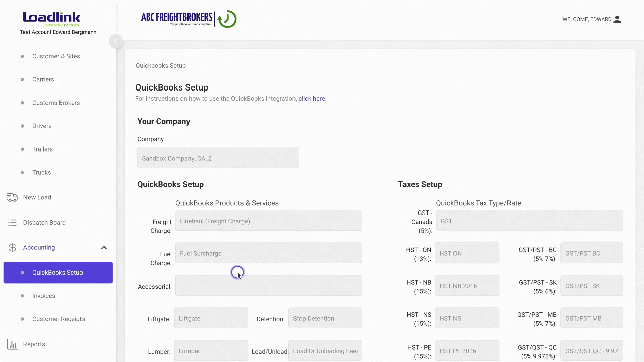
Task: Click the Accounting dollar sign icon
Action: 12,248
